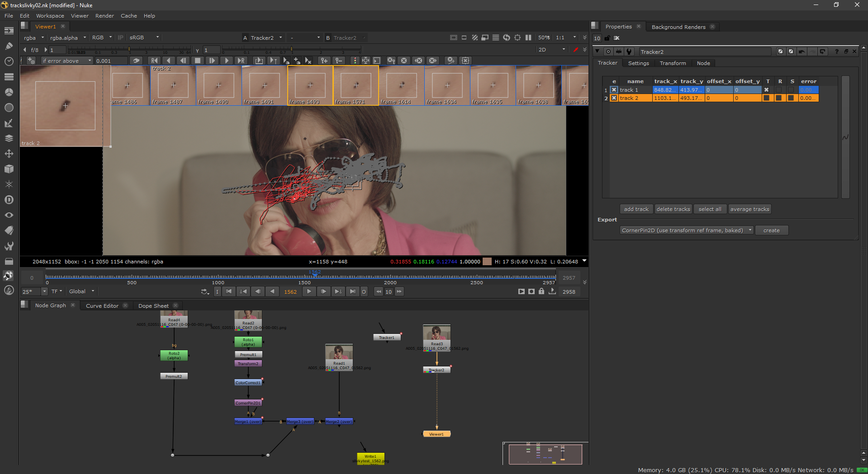Click the timeline play forward button

coord(309,291)
